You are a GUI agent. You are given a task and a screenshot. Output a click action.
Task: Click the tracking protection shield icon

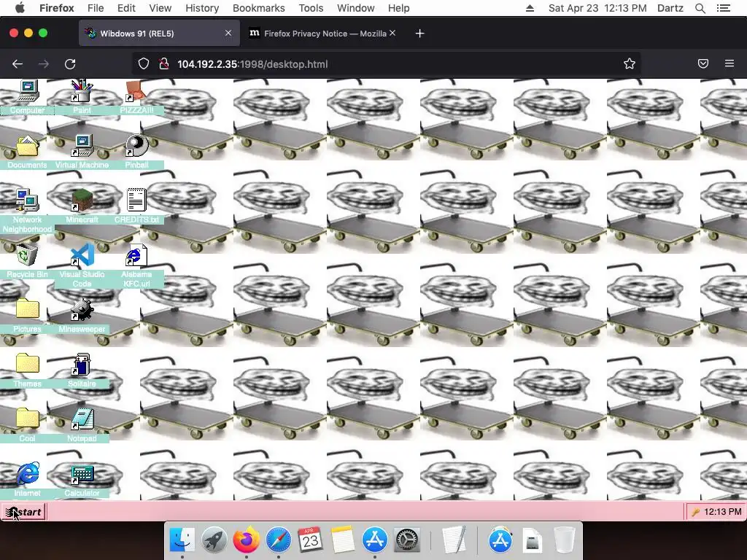coord(144,64)
